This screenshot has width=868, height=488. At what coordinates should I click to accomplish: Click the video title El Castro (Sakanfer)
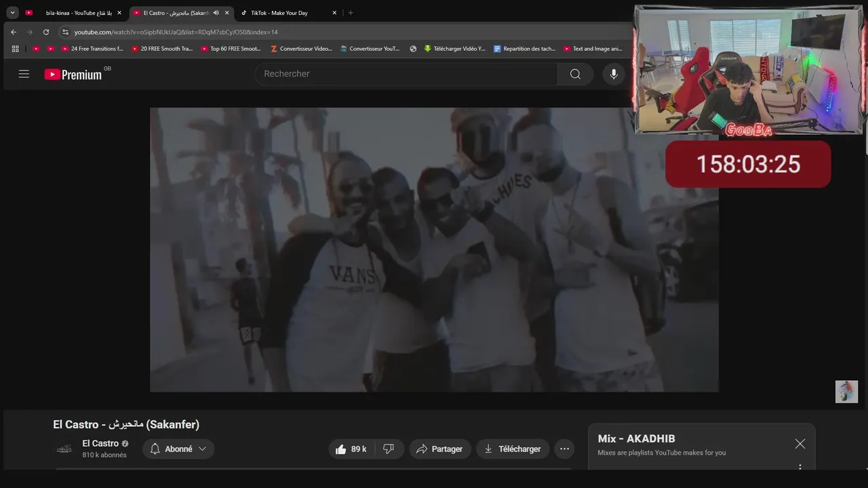coord(126,424)
